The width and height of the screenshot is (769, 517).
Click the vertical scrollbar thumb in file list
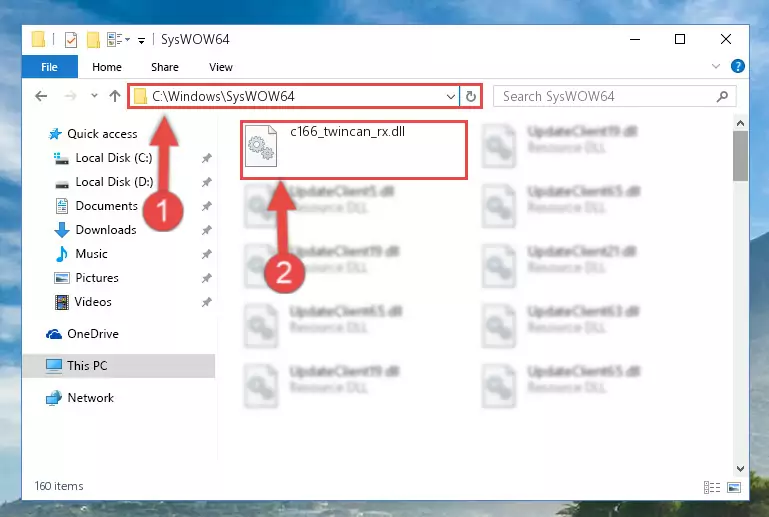point(740,156)
